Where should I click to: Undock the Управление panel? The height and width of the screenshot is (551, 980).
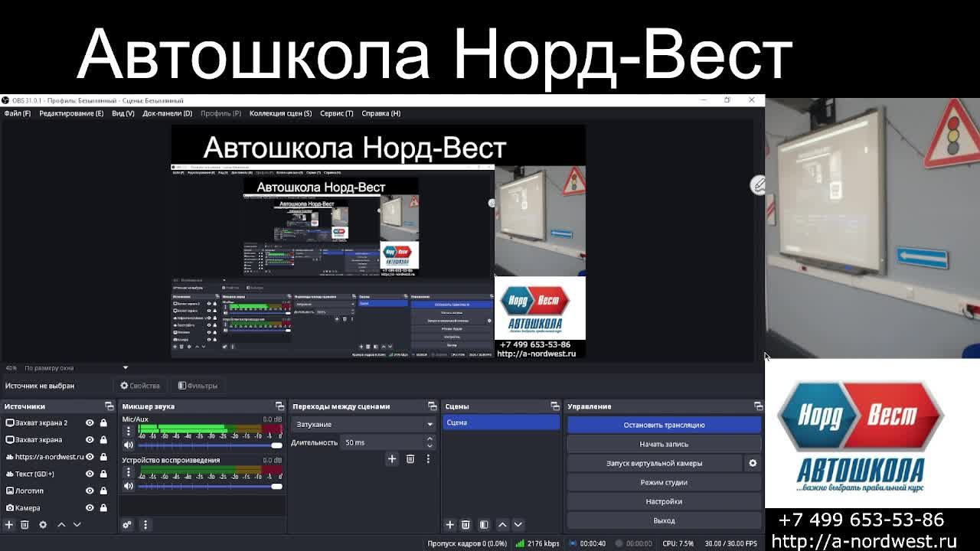point(758,406)
